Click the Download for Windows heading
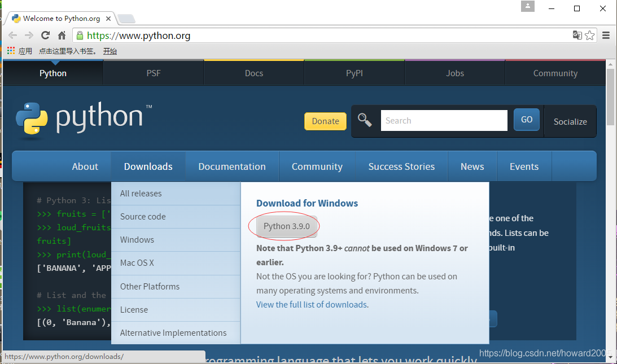 [x=307, y=203]
